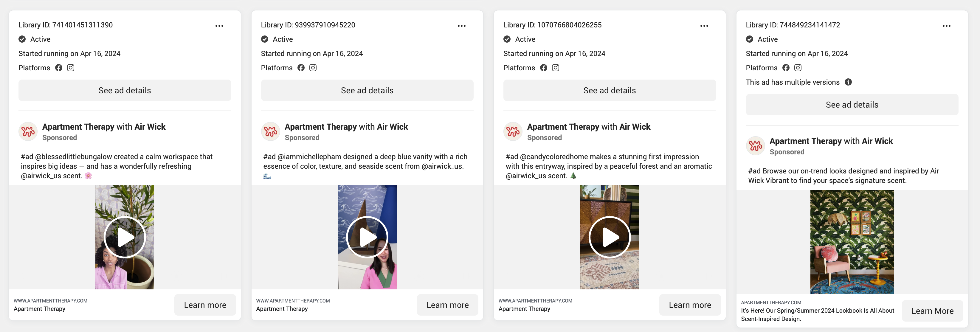Click See ad details for ad 741401451311390

click(x=125, y=91)
